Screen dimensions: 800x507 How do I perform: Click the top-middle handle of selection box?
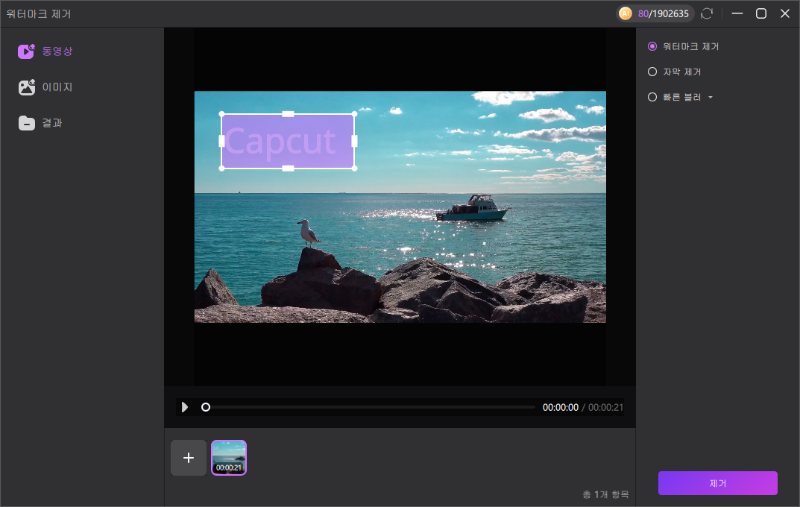click(288, 114)
